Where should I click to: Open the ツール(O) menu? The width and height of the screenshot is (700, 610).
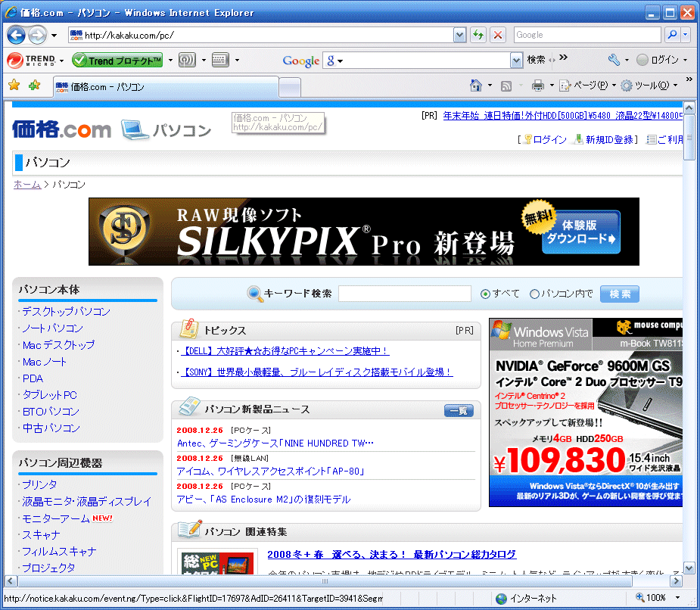(x=649, y=86)
